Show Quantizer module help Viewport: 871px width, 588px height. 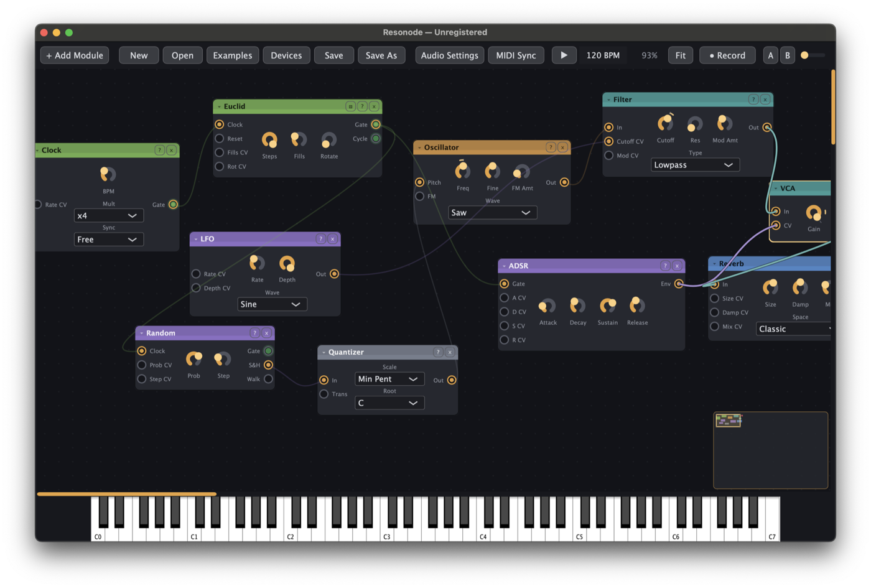click(x=438, y=352)
